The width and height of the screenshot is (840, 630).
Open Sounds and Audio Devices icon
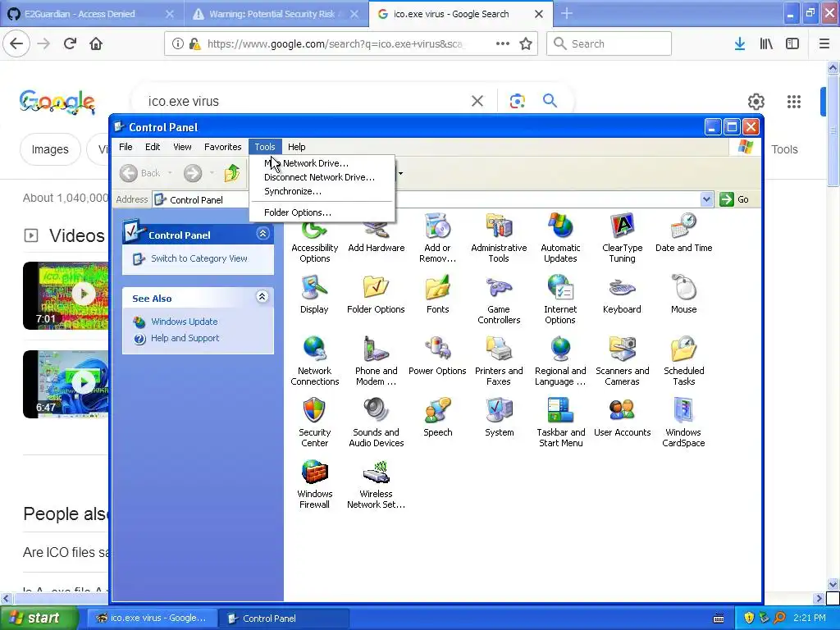click(376, 422)
